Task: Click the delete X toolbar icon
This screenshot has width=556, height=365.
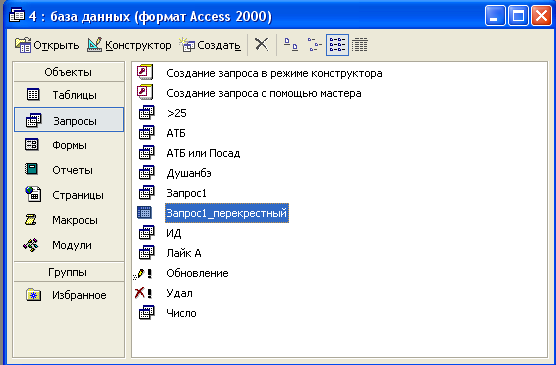Action: tap(261, 45)
